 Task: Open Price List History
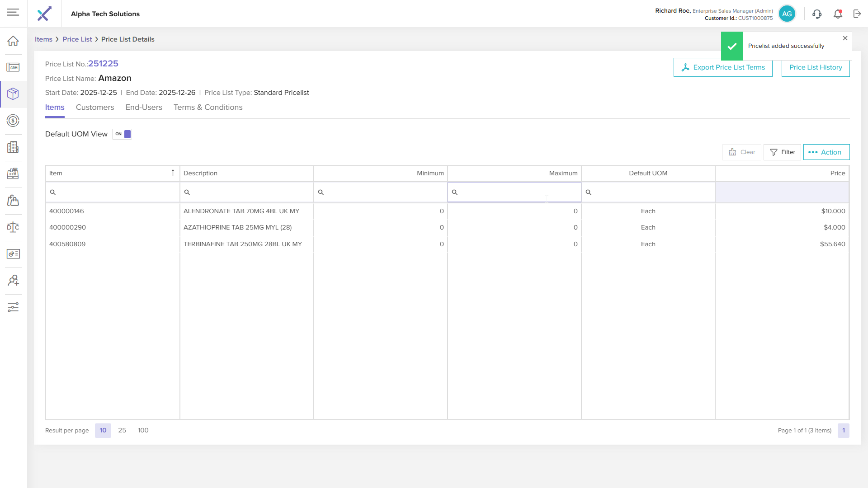pos(815,69)
